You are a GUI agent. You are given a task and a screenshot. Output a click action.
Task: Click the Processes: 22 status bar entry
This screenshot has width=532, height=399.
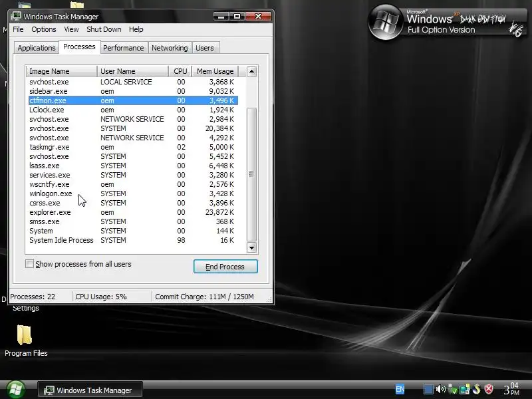(x=33, y=297)
